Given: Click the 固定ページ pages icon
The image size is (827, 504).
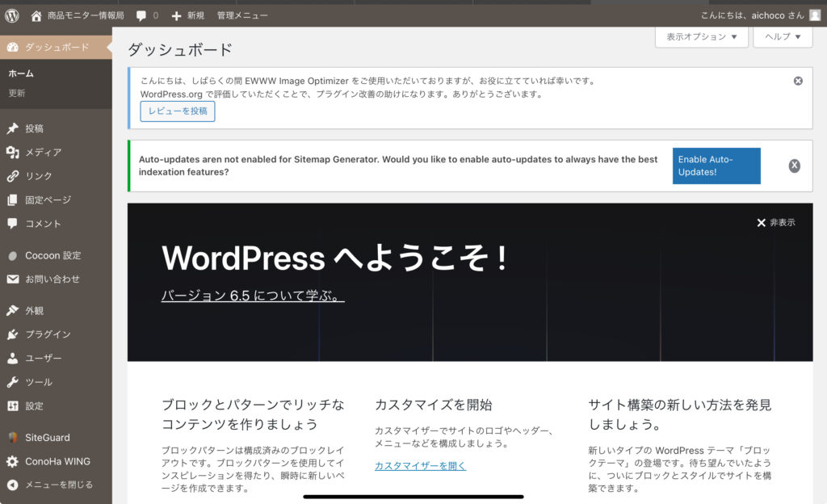Looking at the screenshot, I should coord(13,199).
